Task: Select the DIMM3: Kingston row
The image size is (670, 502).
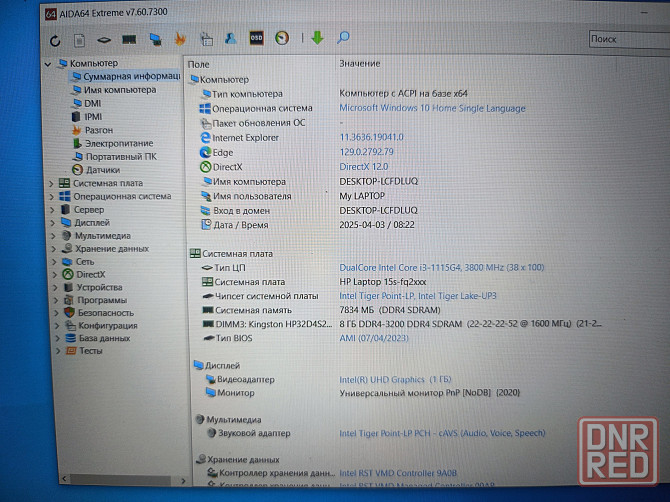Action: (x=402, y=324)
